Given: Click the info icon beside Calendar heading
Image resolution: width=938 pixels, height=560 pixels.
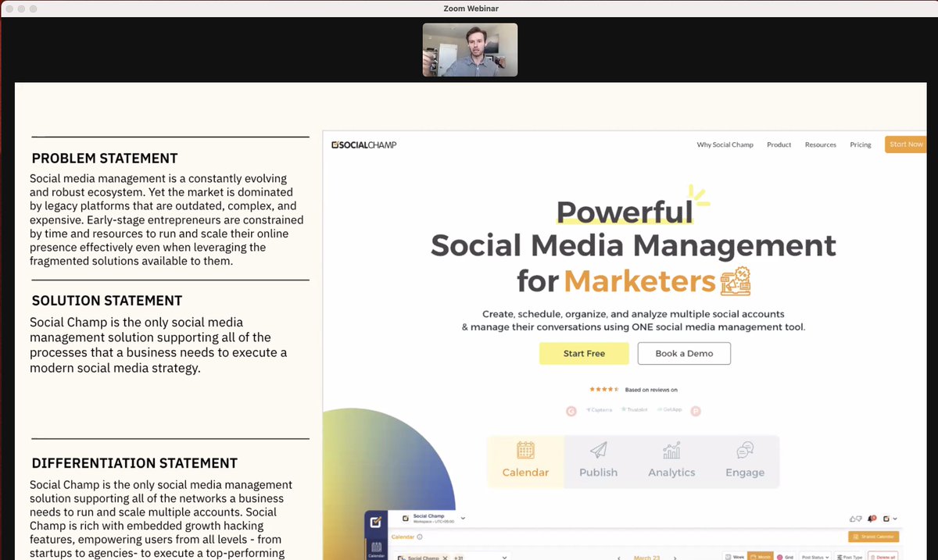Looking at the screenshot, I should [x=420, y=537].
